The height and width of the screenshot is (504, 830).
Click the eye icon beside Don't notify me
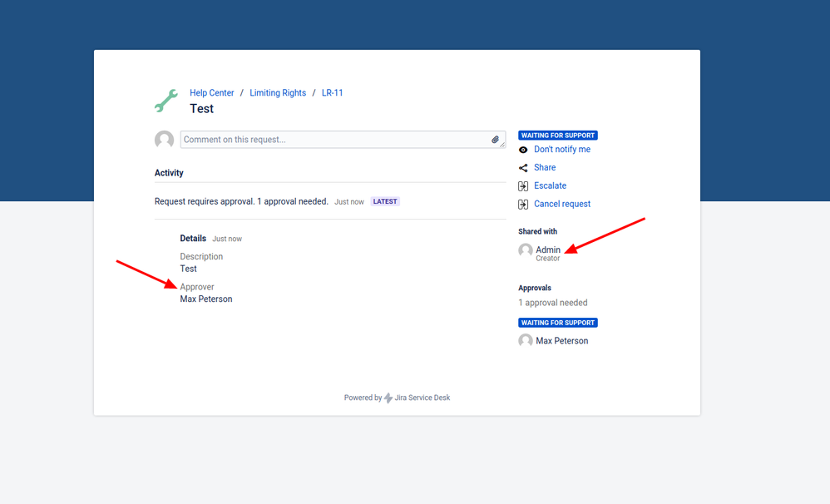pyautogui.click(x=523, y=150)
